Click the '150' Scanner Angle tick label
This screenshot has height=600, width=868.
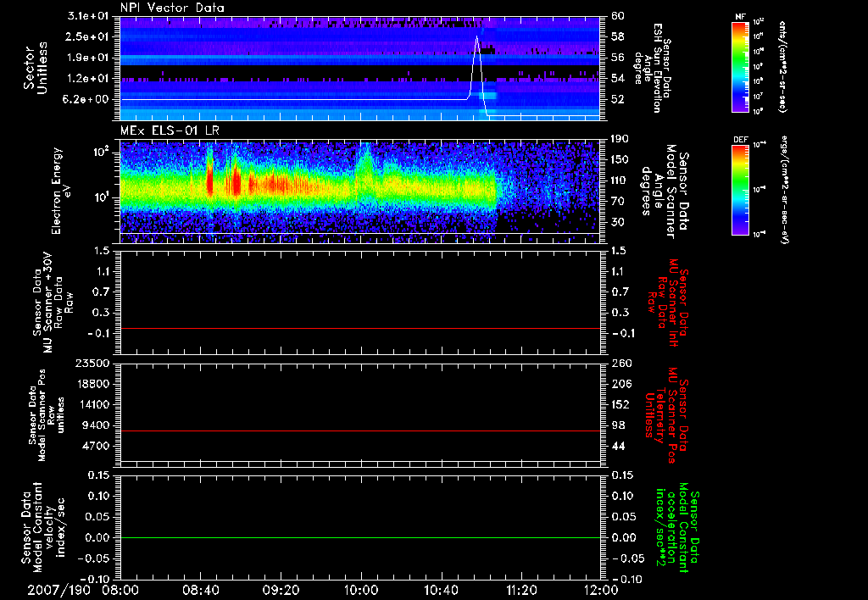[x=620, y=160]
